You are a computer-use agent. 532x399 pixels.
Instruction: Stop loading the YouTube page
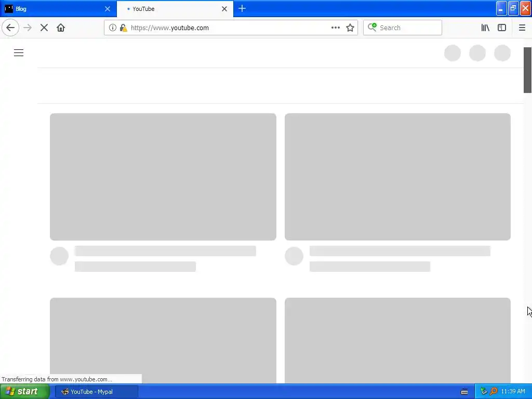pos(44,28)
